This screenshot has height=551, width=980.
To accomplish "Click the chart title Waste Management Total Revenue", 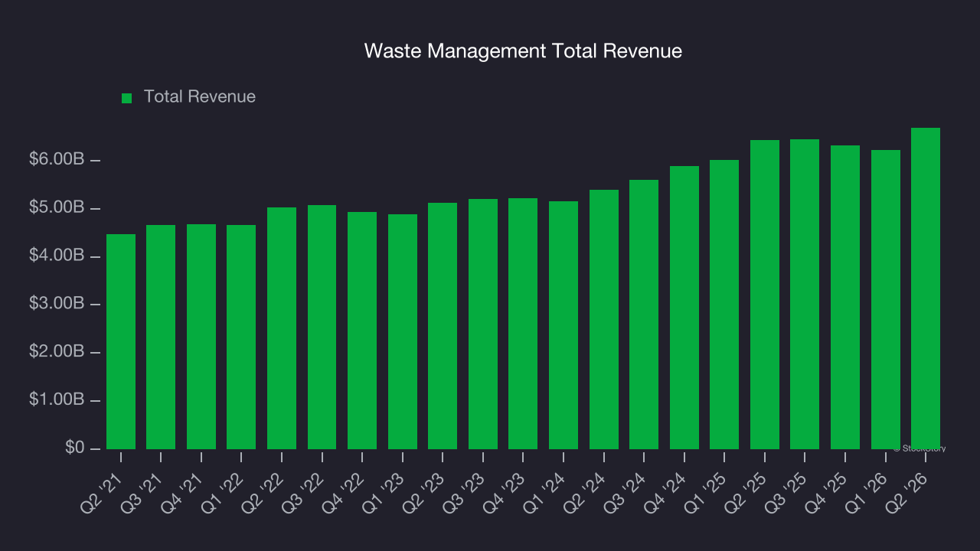I will tap(523, 51).
